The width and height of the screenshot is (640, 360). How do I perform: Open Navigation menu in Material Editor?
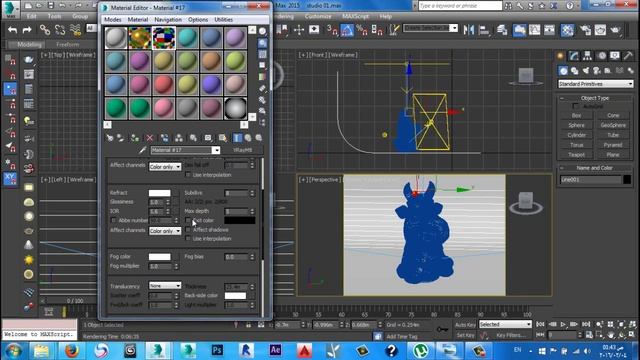tap(168, 20)
